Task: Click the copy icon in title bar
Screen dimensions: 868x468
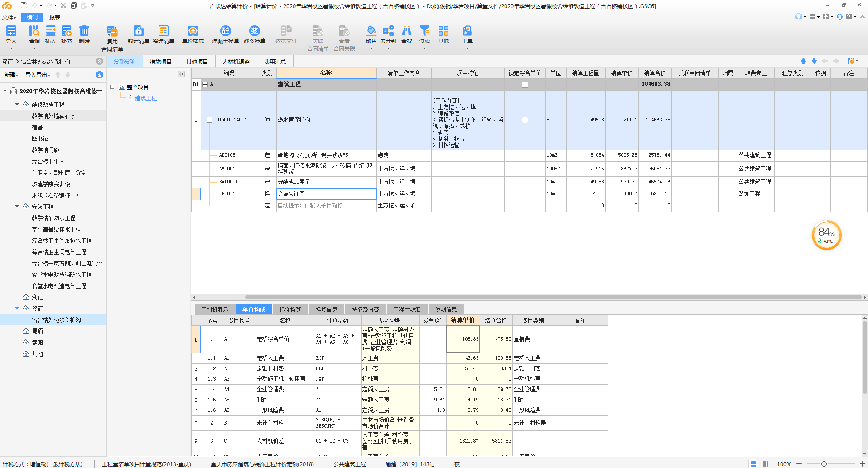Action: [x=74, y=5]
